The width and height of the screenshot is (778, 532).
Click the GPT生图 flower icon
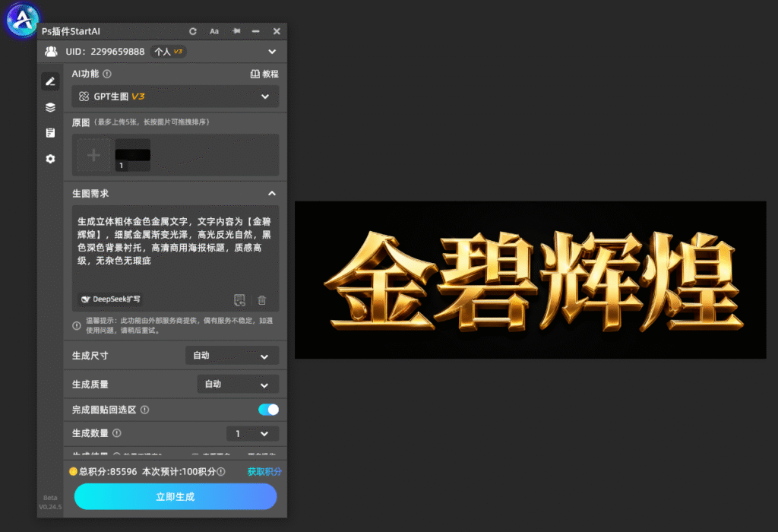84,97
